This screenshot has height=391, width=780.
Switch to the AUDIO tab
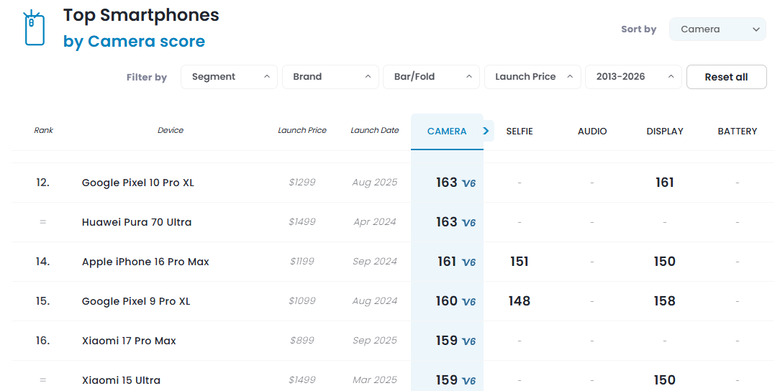pyautogui.click(x=592, y=131)
